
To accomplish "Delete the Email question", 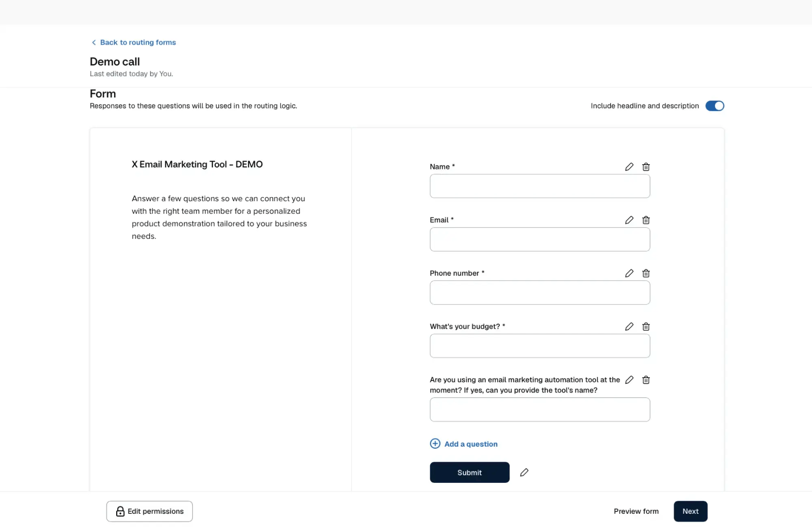I will [x=646, y=220].
